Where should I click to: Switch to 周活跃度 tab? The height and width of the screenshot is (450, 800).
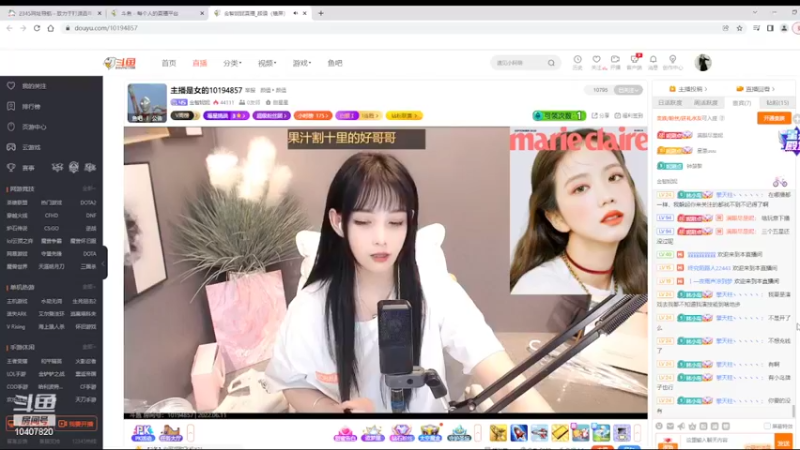click(706, 103)
